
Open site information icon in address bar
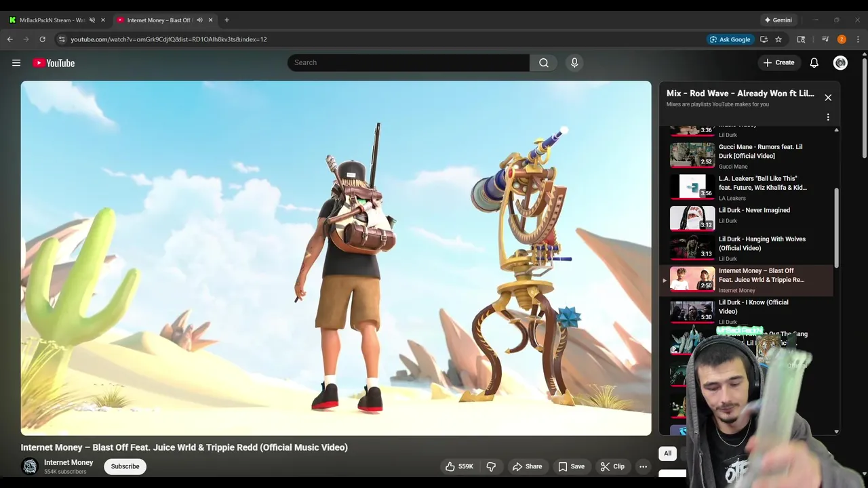point(62,39)
